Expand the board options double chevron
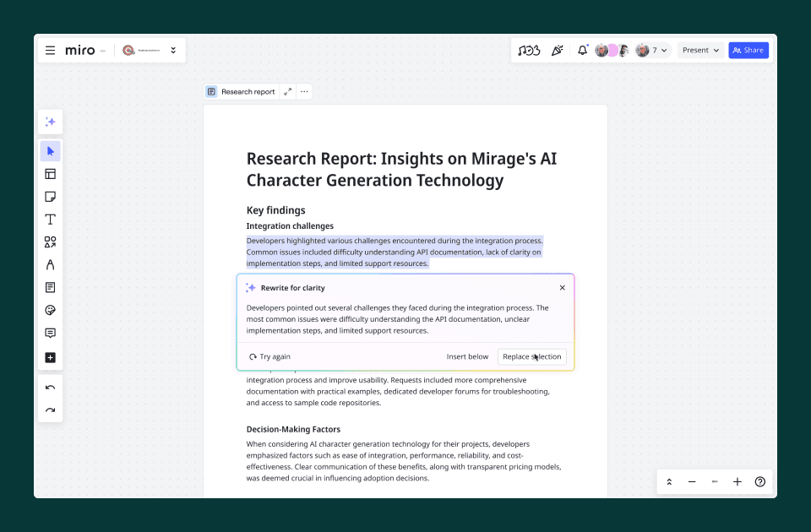This screenshot has height=532, width=811. tap(173, 50)
